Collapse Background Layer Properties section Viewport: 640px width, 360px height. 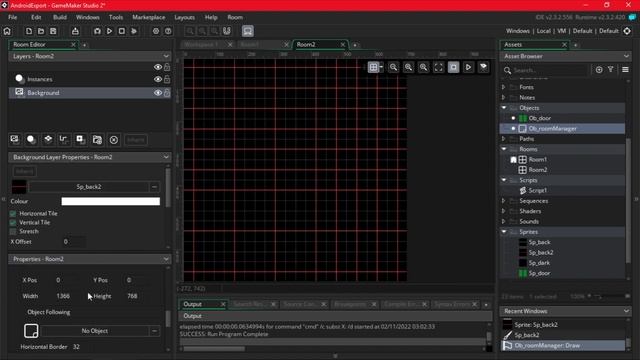coord(166,157)
